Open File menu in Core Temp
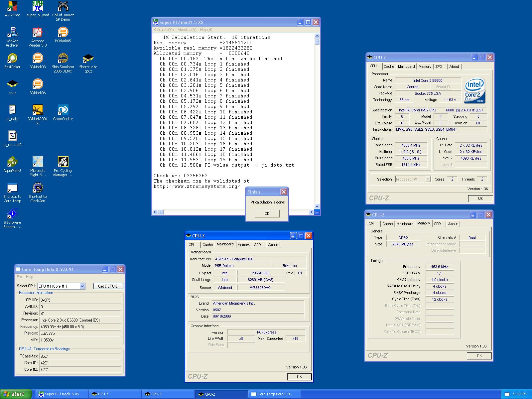 point(19,277)
